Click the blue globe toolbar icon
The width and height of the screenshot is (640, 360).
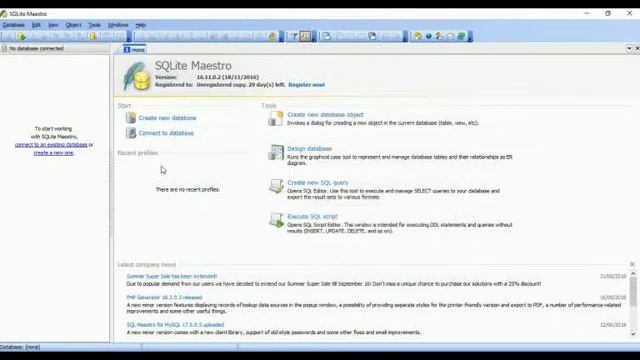point(428,37)
